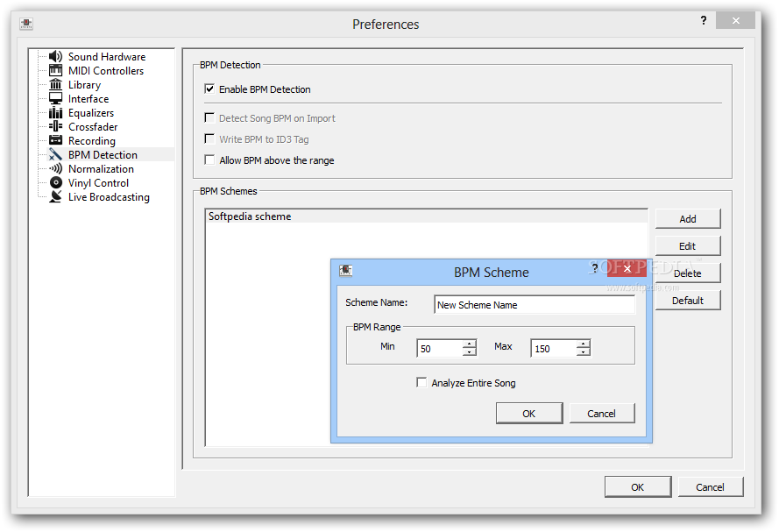Go to Interface preferences
Screen dimensions: 779x532
point(89,99)
